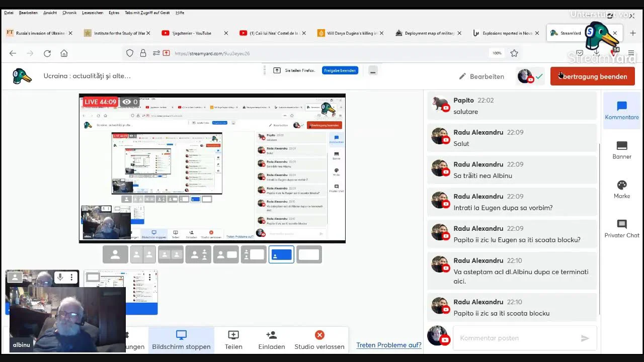Switch to Will Darya Dugina's killing tab
644x362 pixels.
[350, 33]
